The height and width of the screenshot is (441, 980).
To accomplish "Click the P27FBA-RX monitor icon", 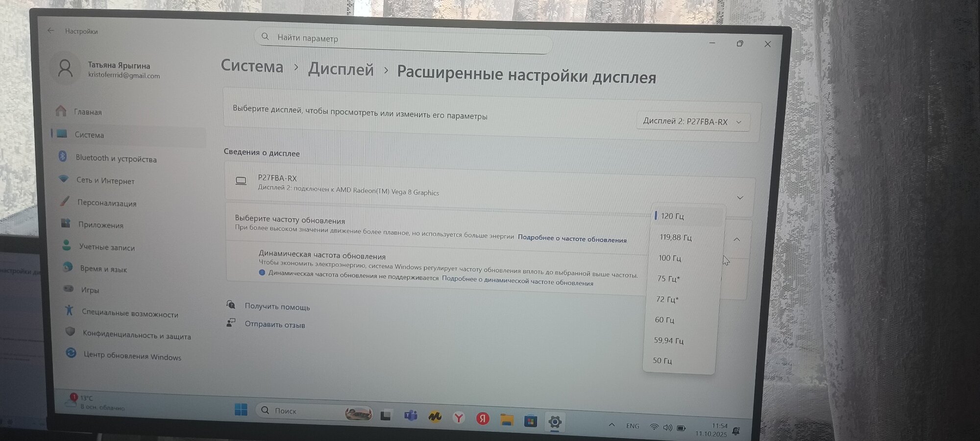I will click(x=241, y=181).
